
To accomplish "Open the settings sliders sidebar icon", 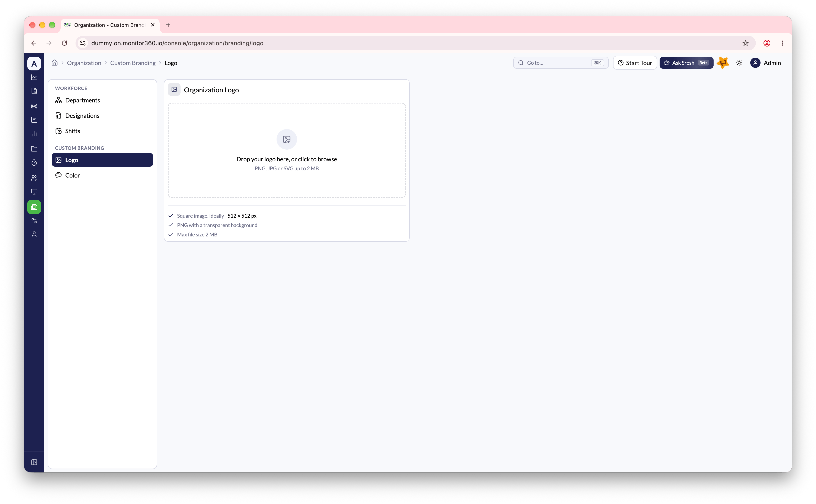I will pyautogui.click(x=34, y=221).
